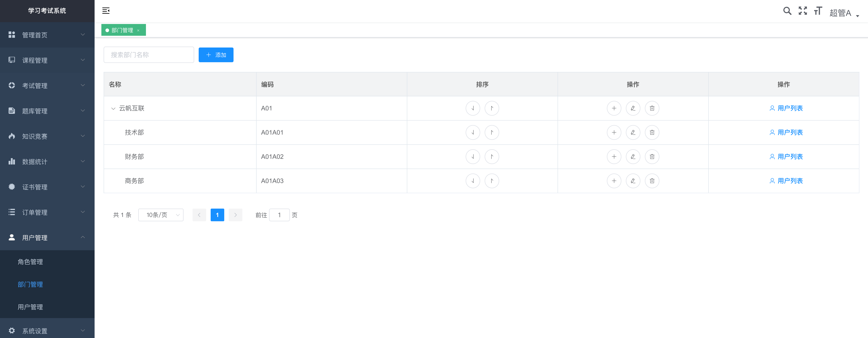Go to next page arrow
The image size is (868, 338).
(236, 215)
